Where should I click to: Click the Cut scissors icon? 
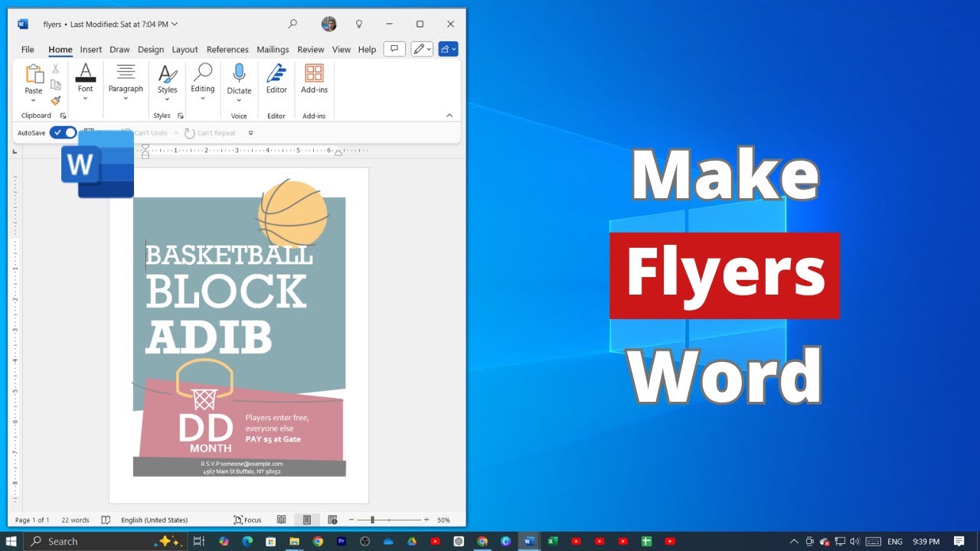click(x=56, y=69)
